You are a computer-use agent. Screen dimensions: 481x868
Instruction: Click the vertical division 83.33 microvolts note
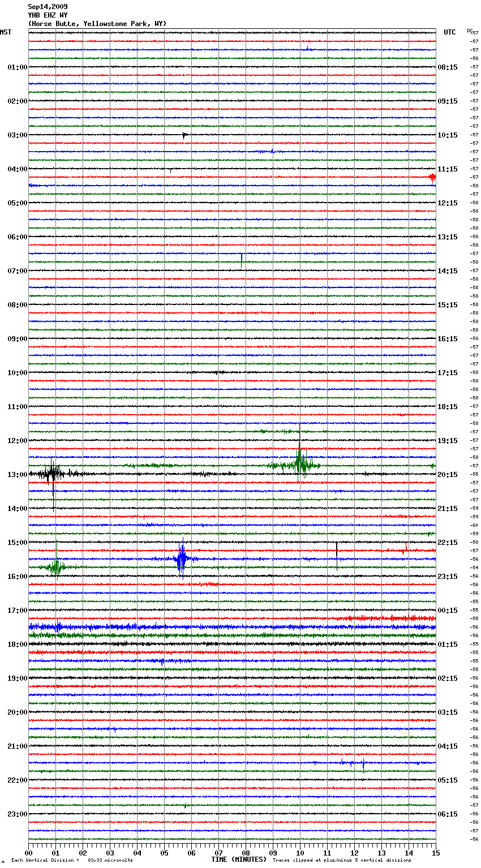[x=72, y=860]
